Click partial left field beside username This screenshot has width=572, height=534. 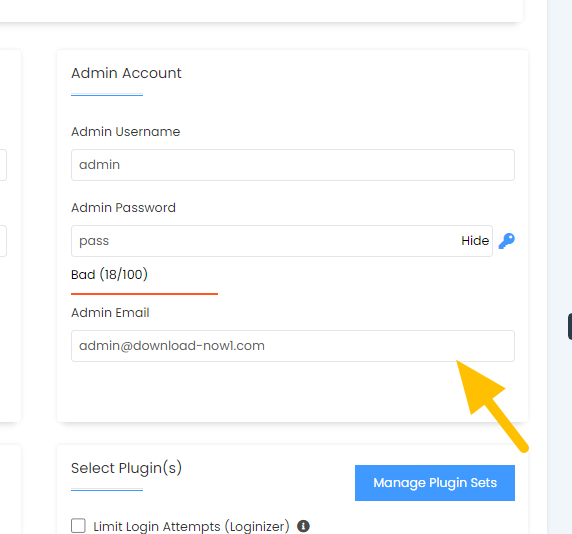pyautogui.click(x=3, y=165)
